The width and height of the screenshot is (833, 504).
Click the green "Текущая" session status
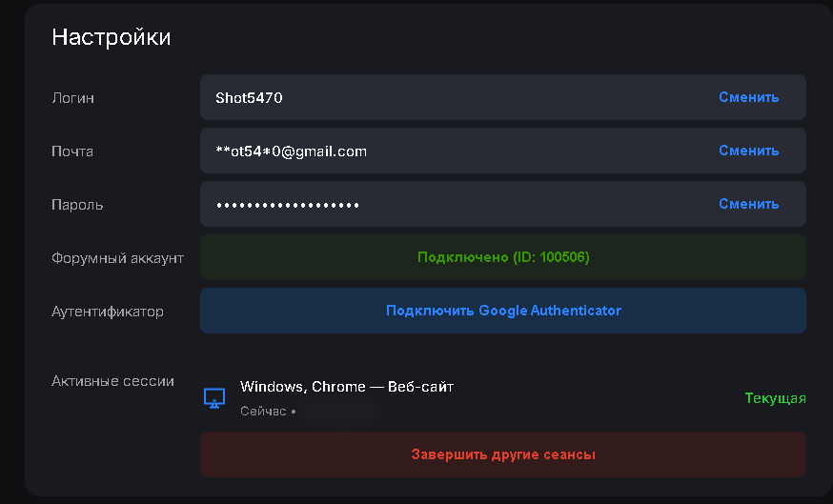pos(775,398)
